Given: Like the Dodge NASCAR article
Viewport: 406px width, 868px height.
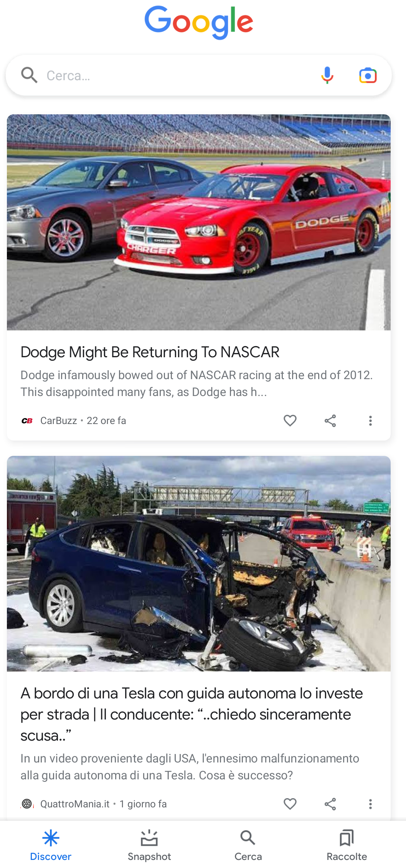Looking at the screenshot, I should tap(290, 421).
